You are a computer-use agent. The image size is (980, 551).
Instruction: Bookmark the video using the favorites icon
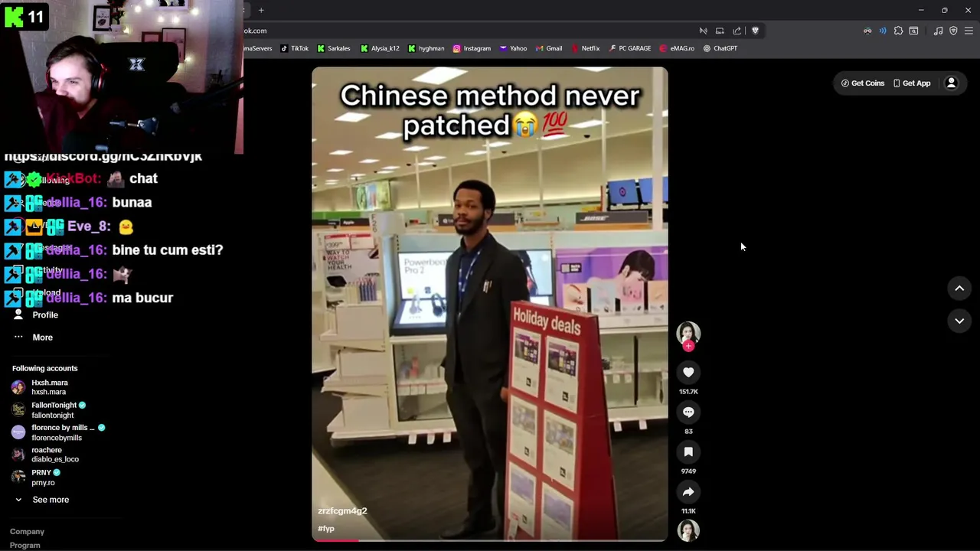point(688,452)
